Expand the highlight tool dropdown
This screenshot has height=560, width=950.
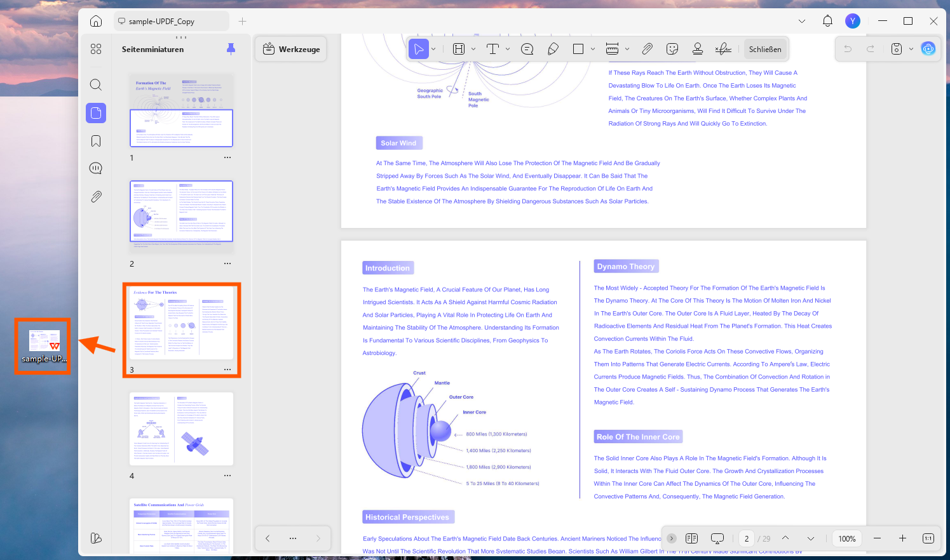point(473,49)
